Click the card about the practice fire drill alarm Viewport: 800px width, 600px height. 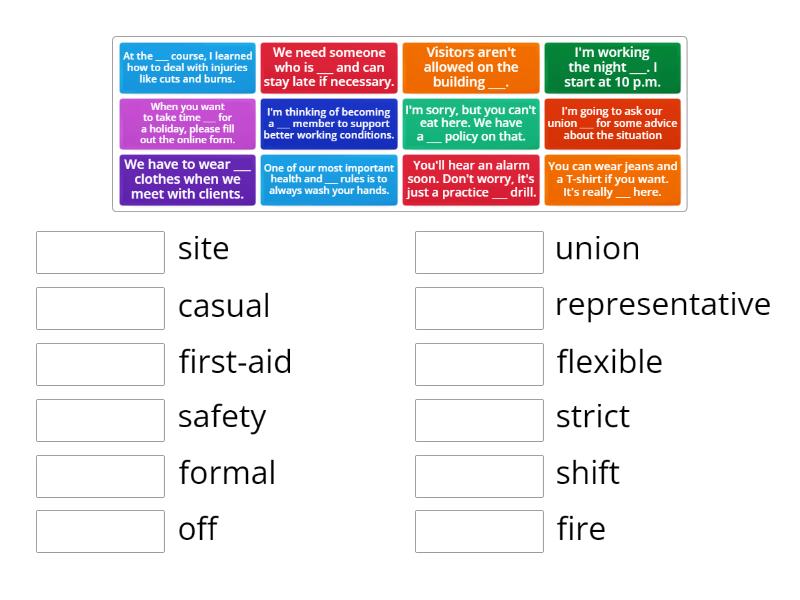click(x=470, y=180)
